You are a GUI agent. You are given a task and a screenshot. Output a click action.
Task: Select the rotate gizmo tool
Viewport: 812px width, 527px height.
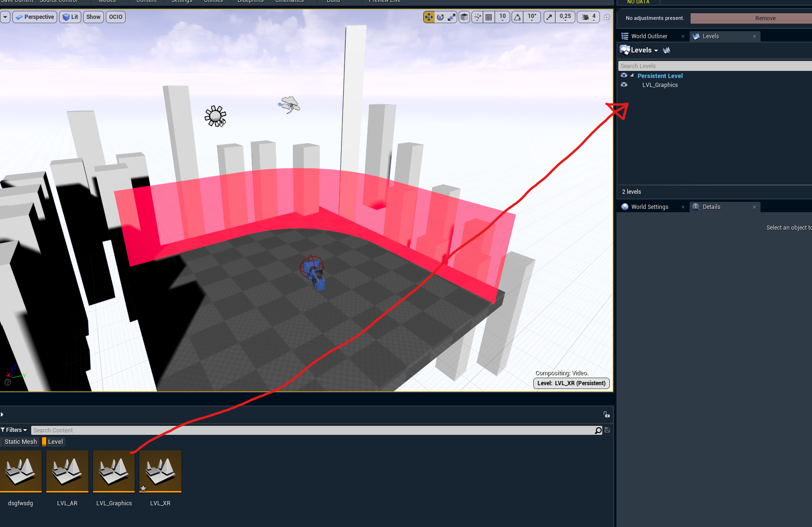click(440, 17)
